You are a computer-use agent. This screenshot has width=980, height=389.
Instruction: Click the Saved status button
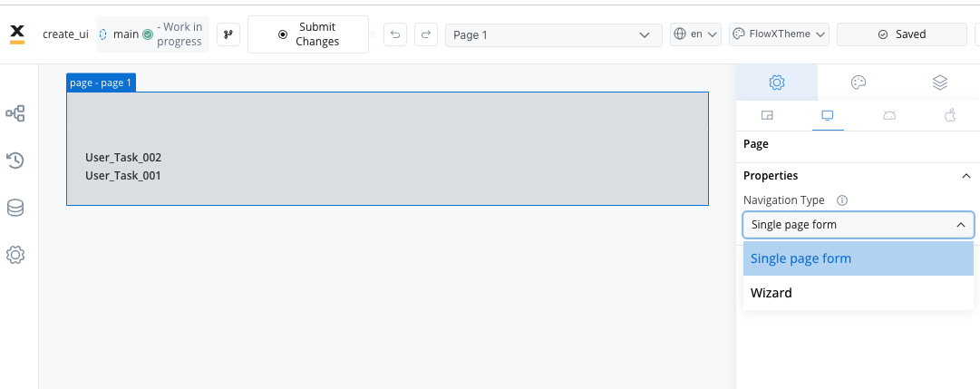(901, 34)
